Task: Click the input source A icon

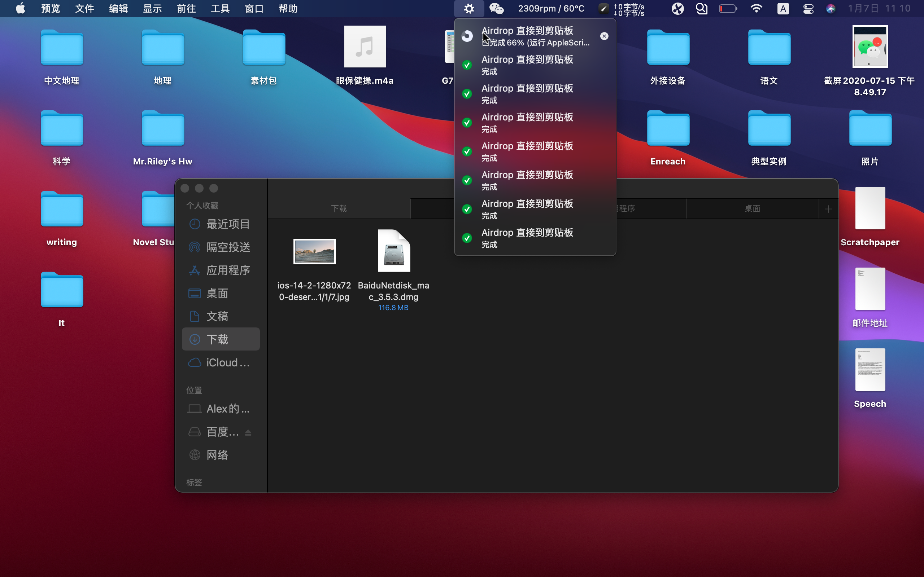Action: coord(783,8)
